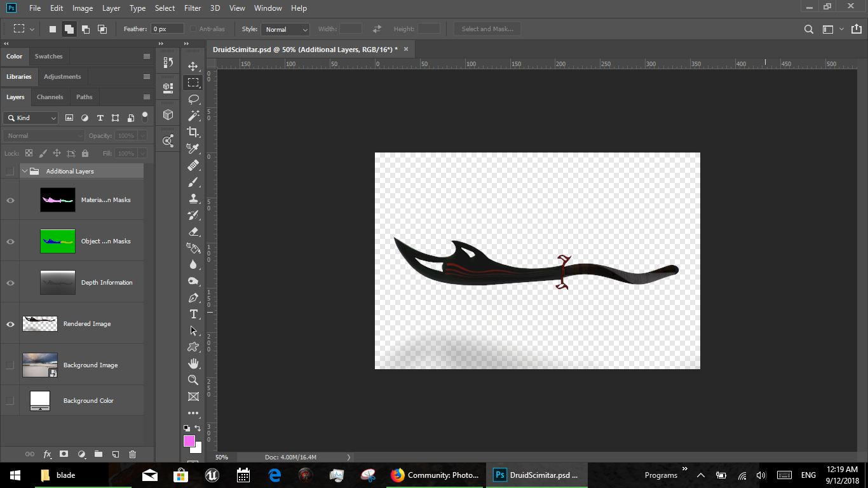Create a new layer icon
This screenshot has width=868, height=488.
[115, 454]
